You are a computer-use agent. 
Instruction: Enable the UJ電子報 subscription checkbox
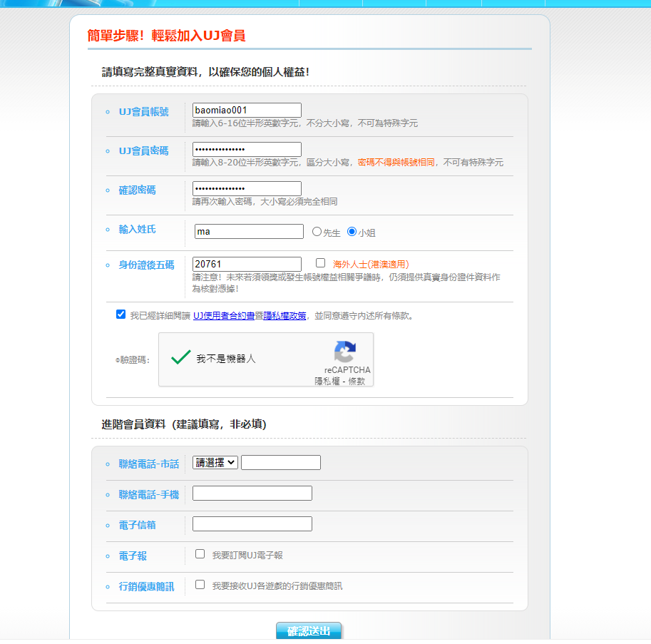tap(200, 554)
